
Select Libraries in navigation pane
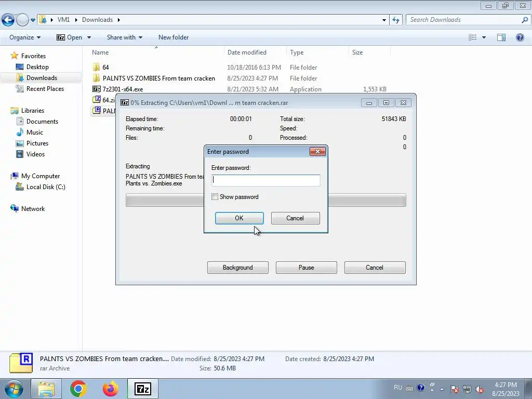click(28, 110)
